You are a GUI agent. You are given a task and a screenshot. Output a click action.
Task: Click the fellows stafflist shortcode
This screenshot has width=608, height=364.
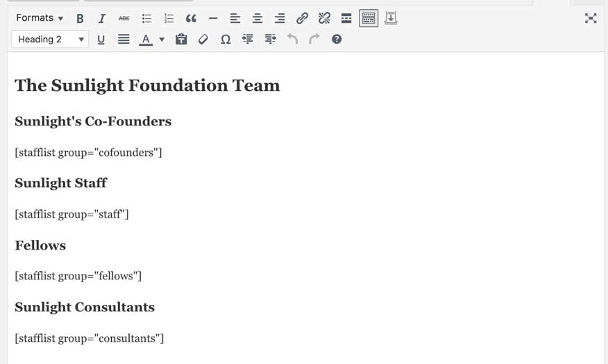[x=78, y=276]
